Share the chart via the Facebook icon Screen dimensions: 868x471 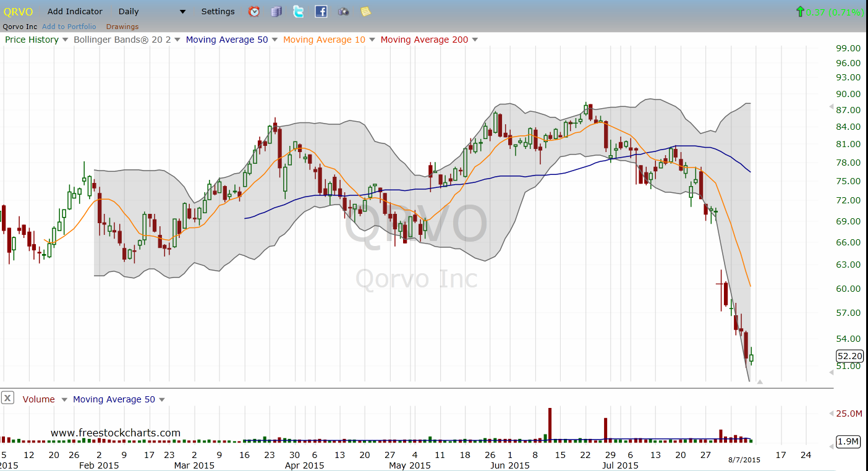click(x=321, y=11)
